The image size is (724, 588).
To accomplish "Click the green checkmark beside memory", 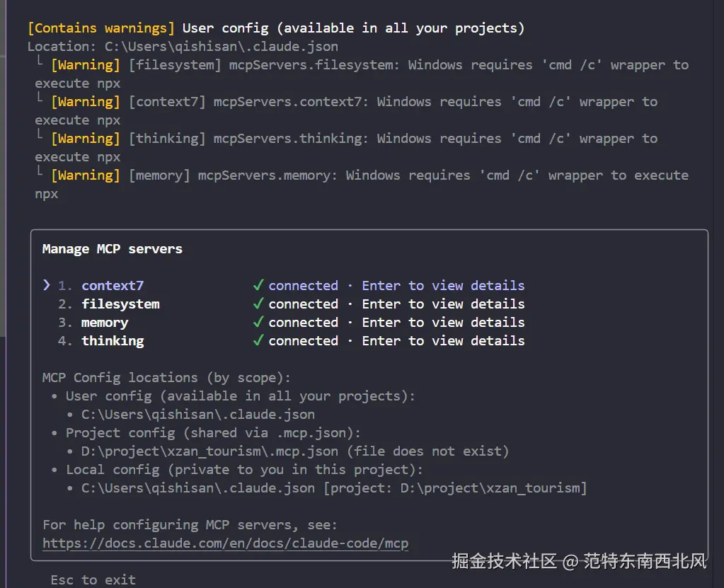I will [258, 322].
